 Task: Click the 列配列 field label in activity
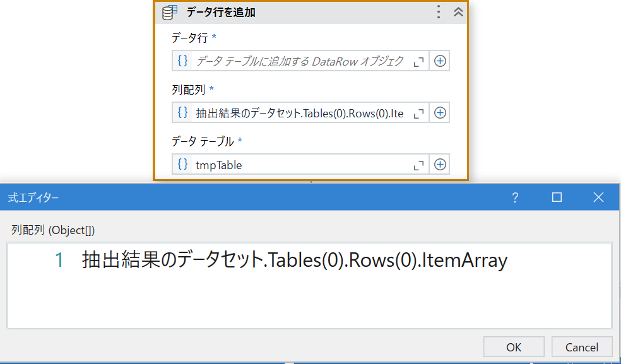[188, 90]
